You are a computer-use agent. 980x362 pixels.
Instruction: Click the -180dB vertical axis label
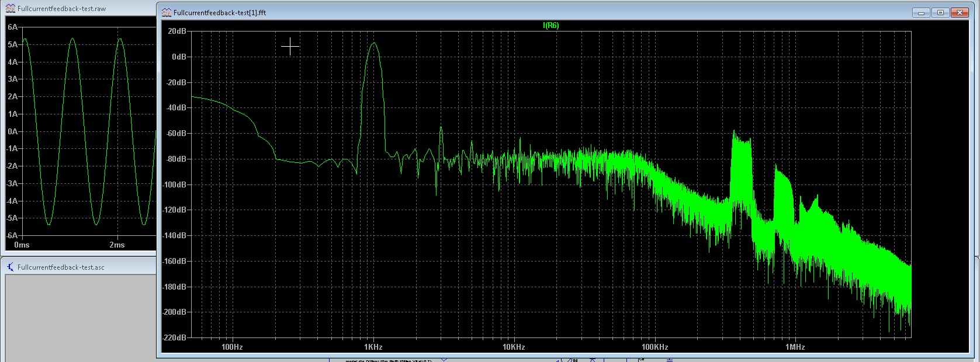tap(175, 287)
